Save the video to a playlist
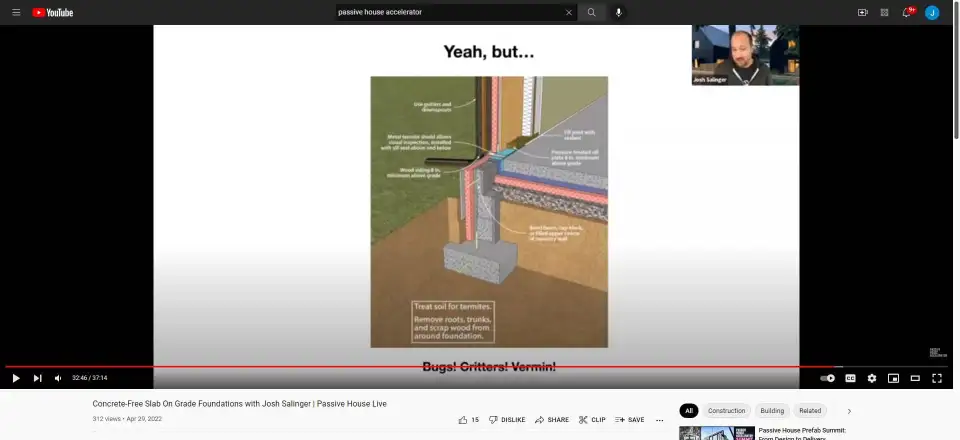 pyautogui.click(x=630, y=420)
